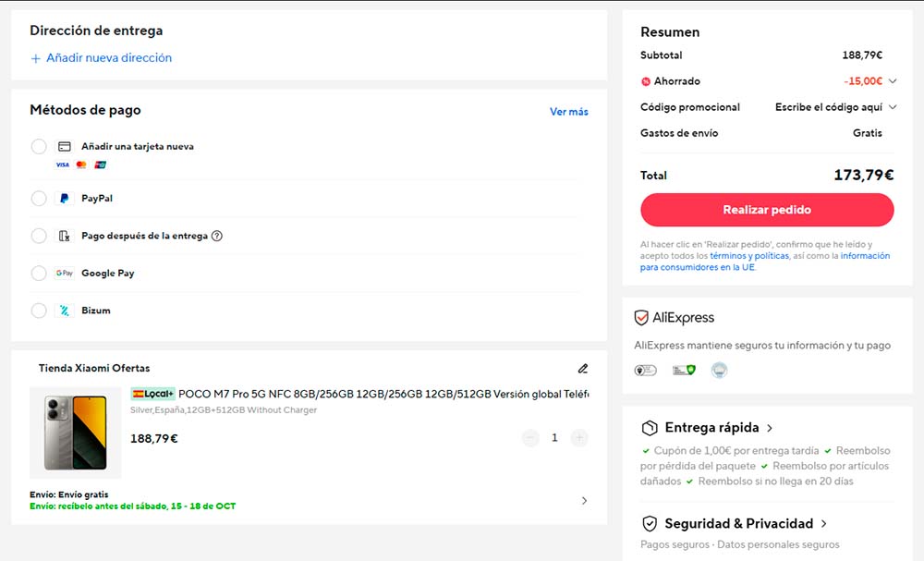Select the PayPal payment radio button

click(x=39, y=199)
